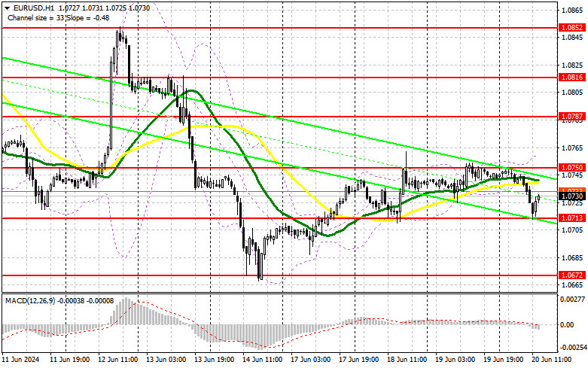This screenshot has width=588, height=368.
Task: Click the EURUSD,H1 chart title text
Action: pos(33,8)
